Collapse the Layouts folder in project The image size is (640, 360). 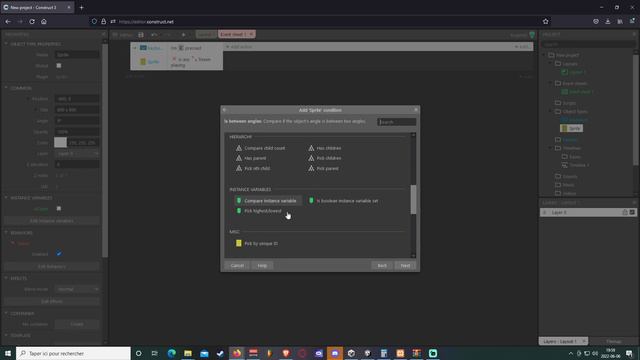click(551, 64)
